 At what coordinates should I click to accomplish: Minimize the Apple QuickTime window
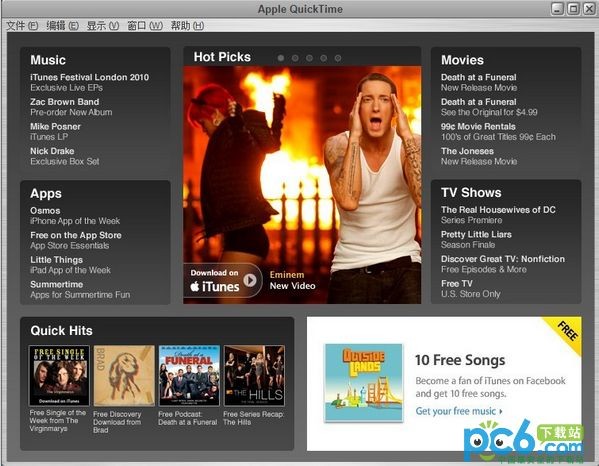[x=557, y=9]
